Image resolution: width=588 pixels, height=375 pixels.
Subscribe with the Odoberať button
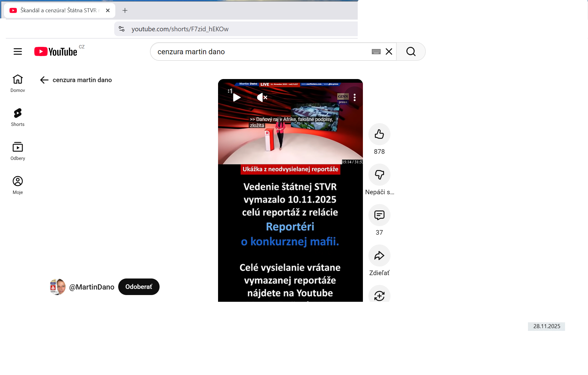point(139,287)
